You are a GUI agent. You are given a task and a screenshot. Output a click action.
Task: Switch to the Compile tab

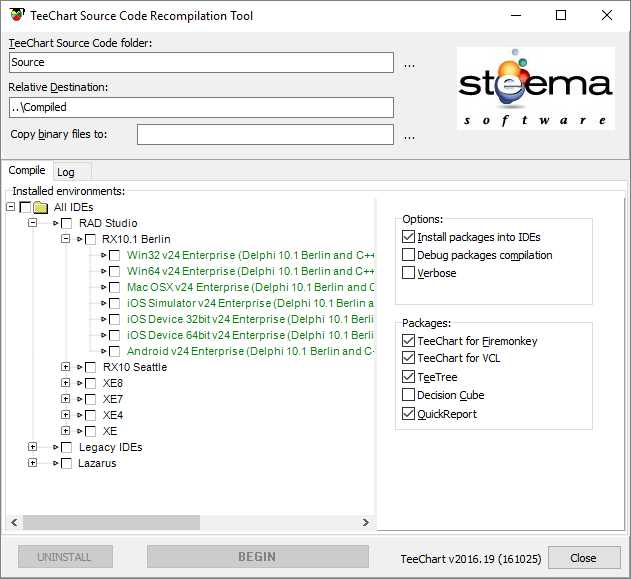27,170
